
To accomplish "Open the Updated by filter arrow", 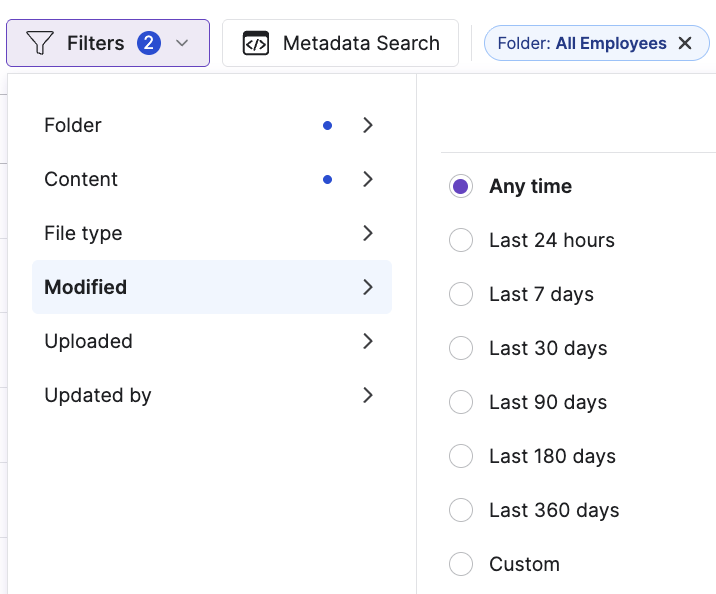I will click(368, 395).
